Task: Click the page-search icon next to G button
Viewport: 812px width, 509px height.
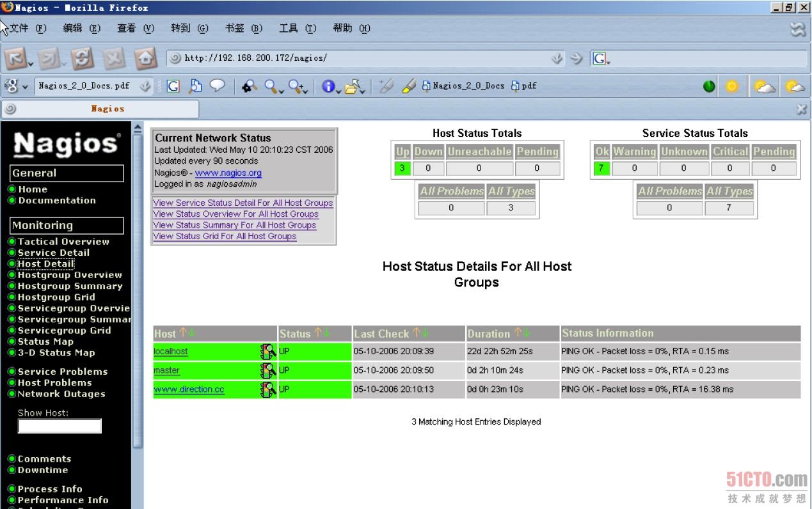Action: coord(195,86)
